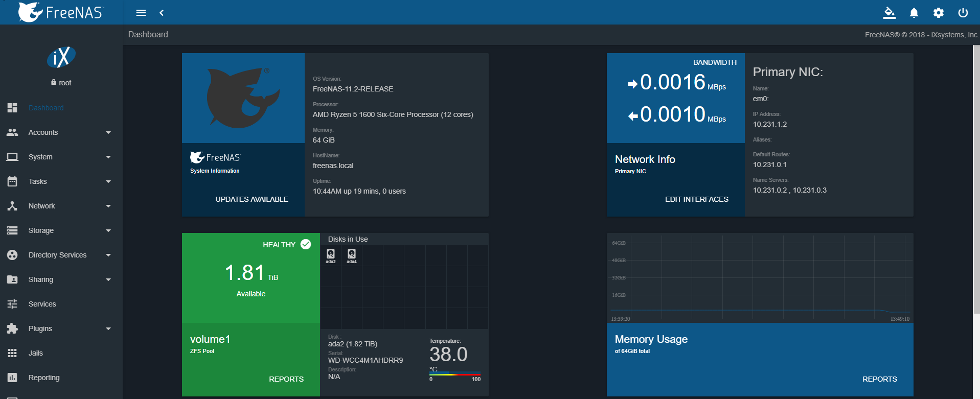Open Accounts menu label
The height and width of the screenshot is (399, 980).
[x=43, y=132]
